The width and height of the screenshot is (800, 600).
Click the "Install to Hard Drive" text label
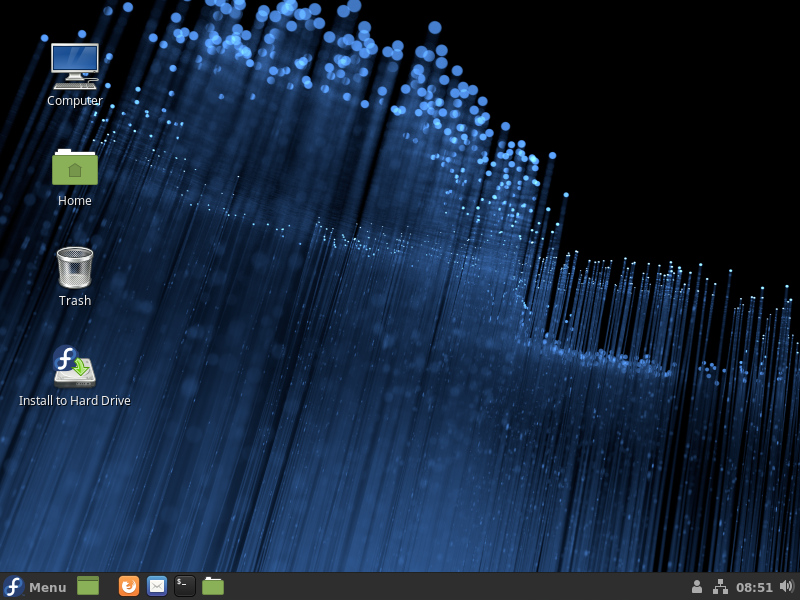coord(75,401)
